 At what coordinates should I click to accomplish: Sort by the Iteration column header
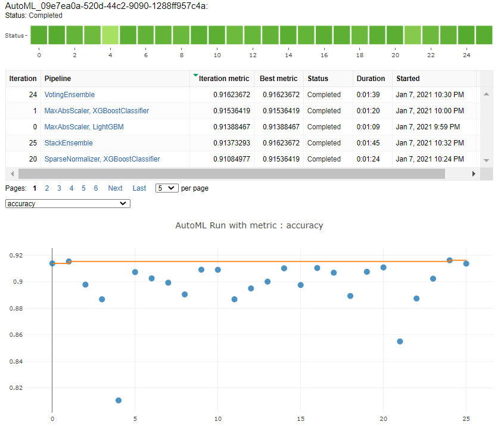coord(23,79)
